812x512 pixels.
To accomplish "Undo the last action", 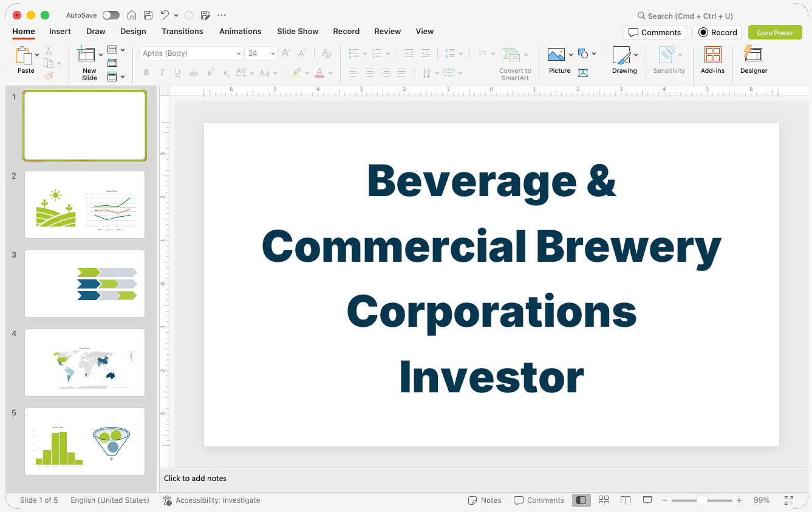I will coord(165,15).
